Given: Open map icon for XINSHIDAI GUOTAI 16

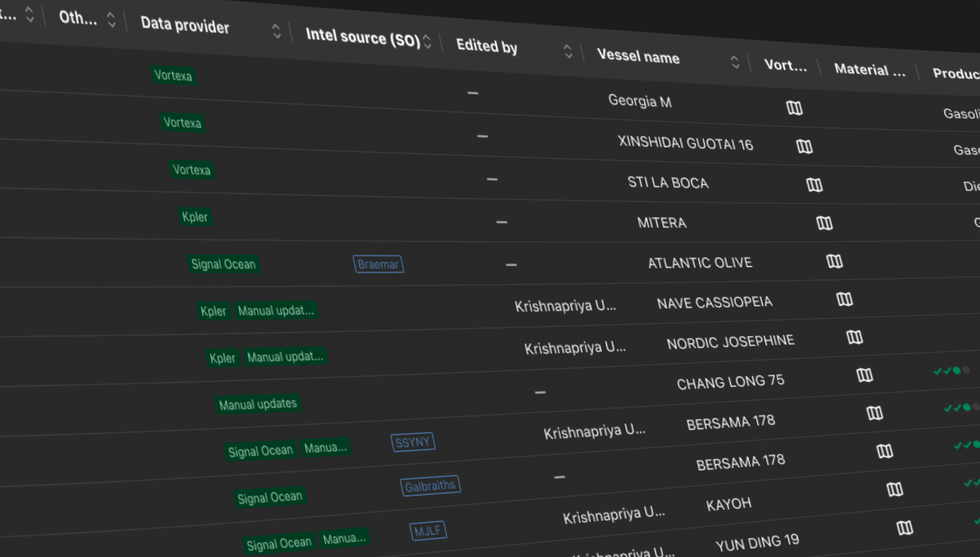Looking at the screenshot, I should coord(804,146).
